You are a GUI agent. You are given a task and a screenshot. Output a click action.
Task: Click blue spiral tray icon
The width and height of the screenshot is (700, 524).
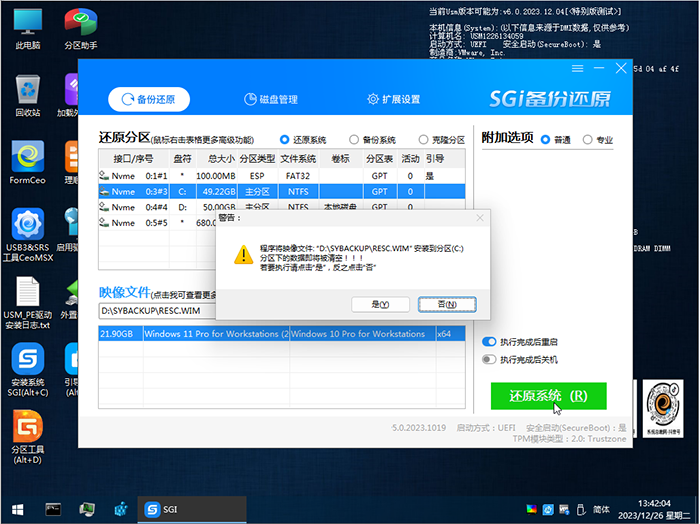548,509
